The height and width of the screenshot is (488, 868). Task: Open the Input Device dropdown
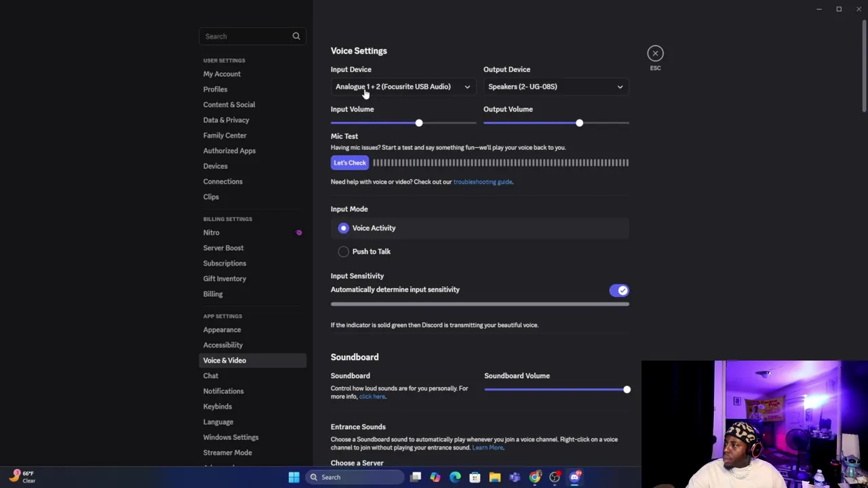click(x=403, y=87)
